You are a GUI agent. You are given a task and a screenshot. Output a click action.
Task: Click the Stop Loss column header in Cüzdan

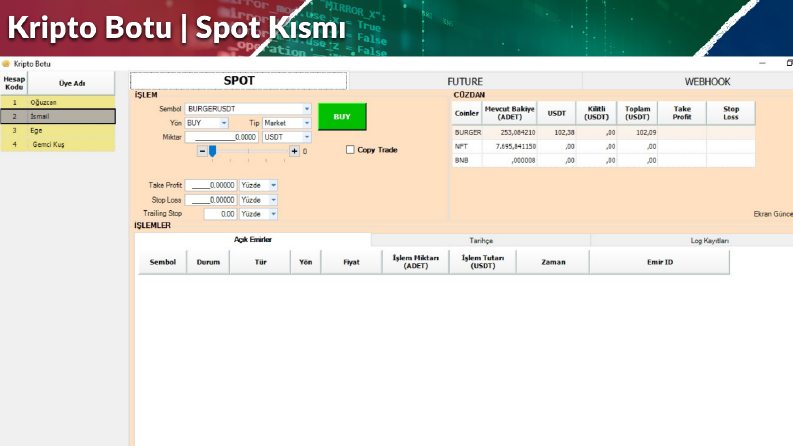click(731, 113)
